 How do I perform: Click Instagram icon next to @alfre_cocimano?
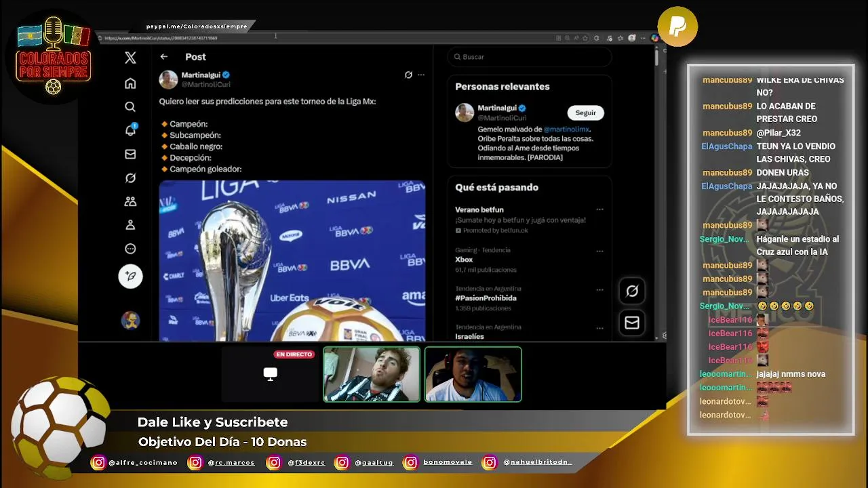98,463
